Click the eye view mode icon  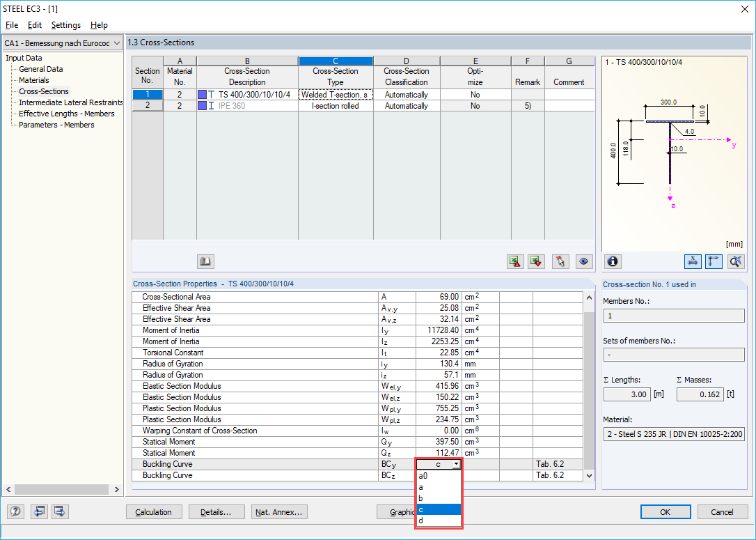click(x=583, y=261)
